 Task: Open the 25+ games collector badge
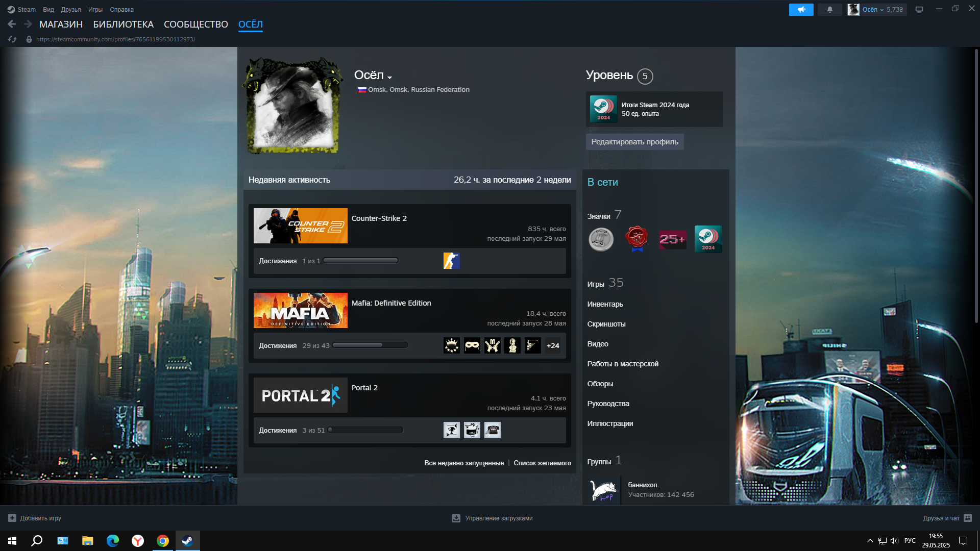pos(672,239)
